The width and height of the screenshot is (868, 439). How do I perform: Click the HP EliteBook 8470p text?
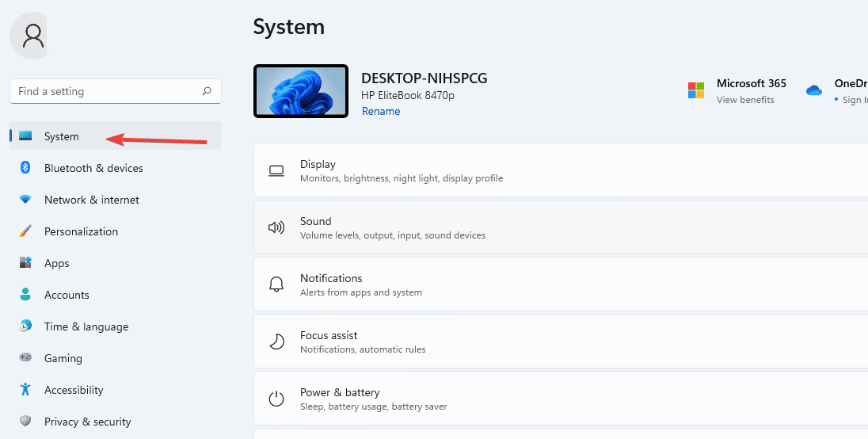pos(408,95)
